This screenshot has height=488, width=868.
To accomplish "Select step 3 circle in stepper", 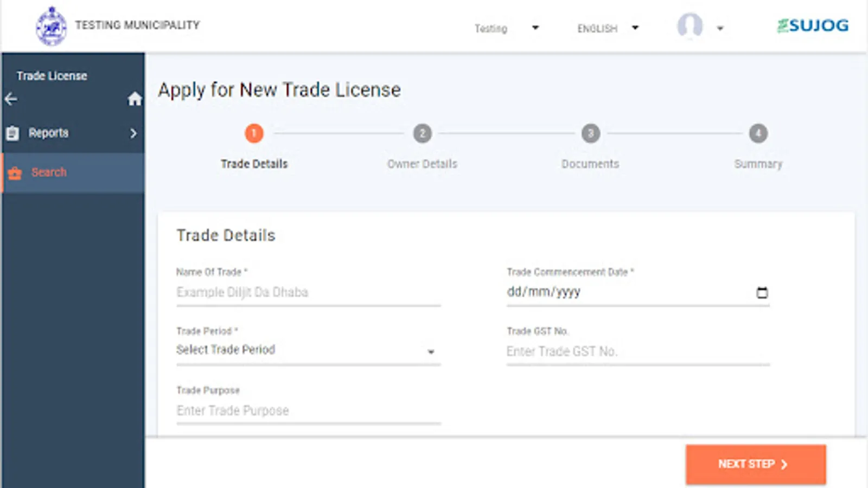I will pos(590,133).
